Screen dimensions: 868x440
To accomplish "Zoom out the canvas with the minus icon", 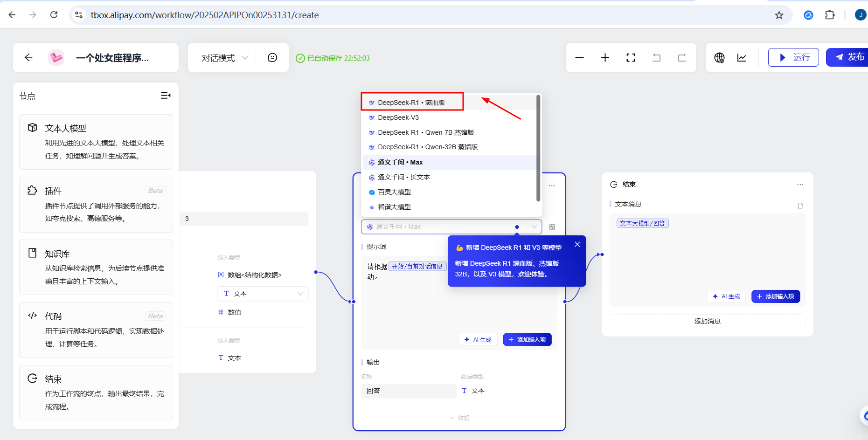I will (579, 58).
